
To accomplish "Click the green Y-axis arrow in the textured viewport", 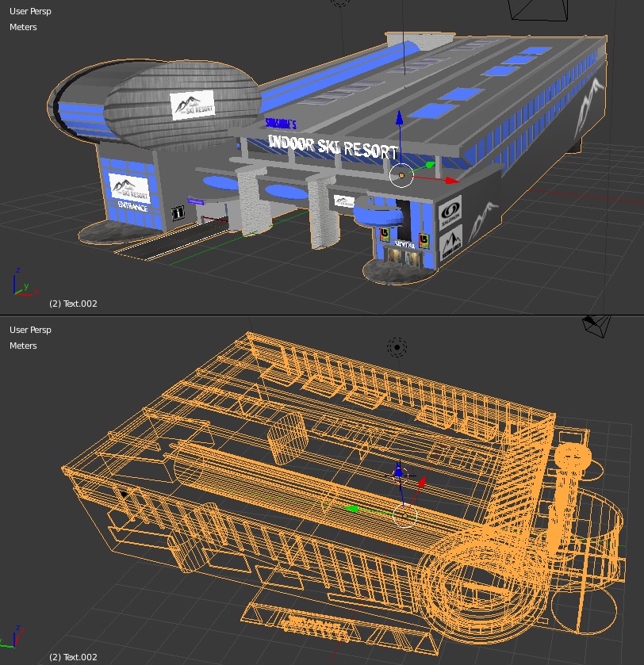I will pyautogui.click(x=429, y=166).
